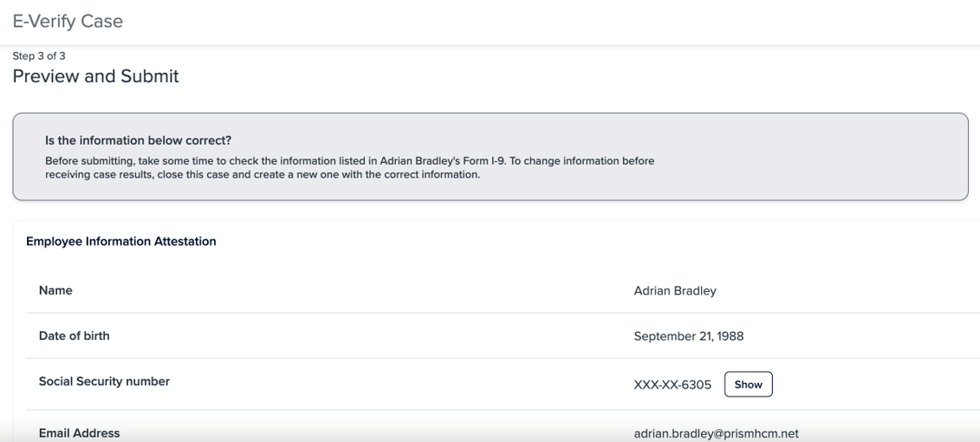Select the Step 3 of 3 indicator

[x=39, y=56]
